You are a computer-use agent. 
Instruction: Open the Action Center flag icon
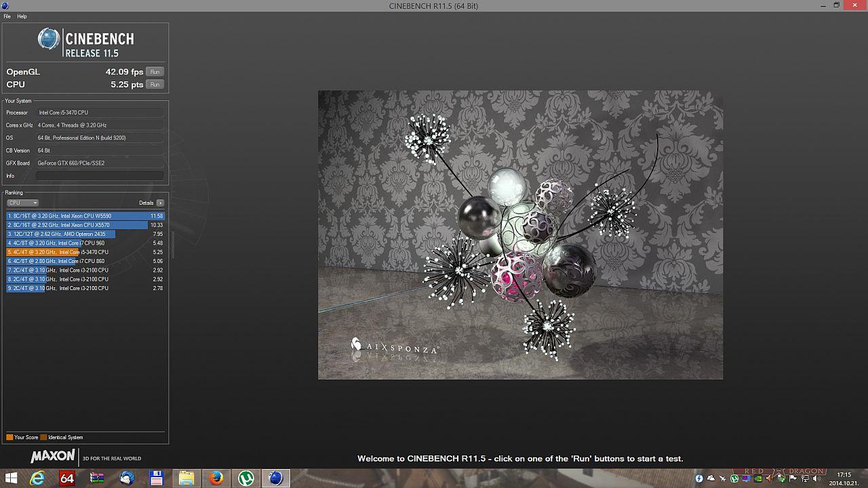[x=792, y=479]
